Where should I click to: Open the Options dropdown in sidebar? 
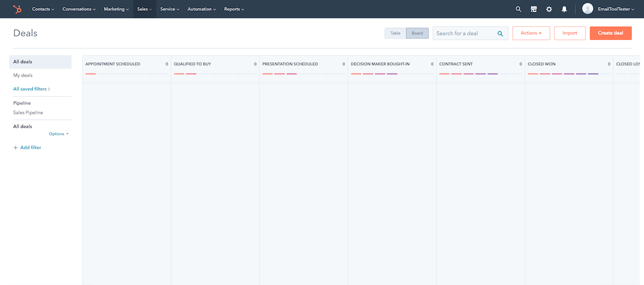click(x=58, y=134)
